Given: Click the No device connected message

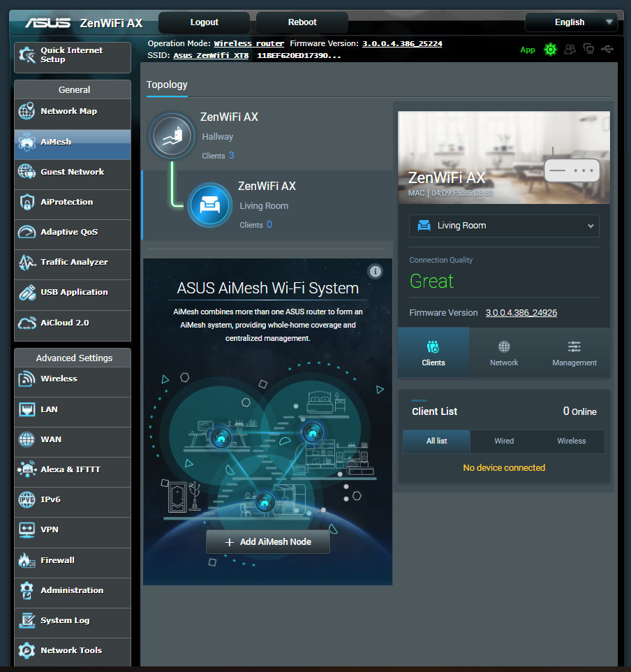Looking at the screenshot, I should pyautogui.click(x=504, y=468).
